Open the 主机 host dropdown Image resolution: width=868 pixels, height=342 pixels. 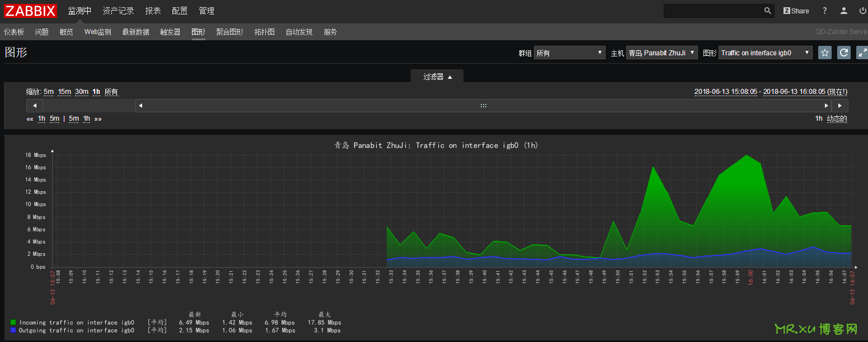coord(661,53)
